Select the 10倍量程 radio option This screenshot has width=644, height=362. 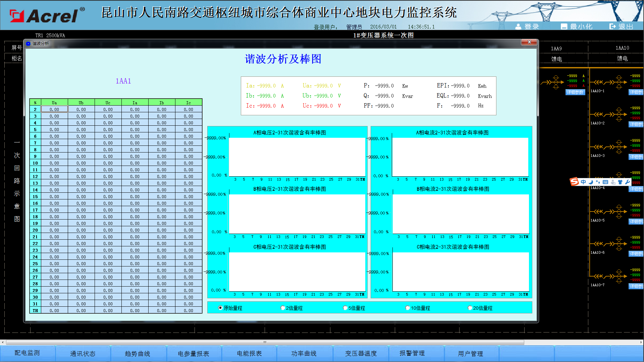[408, 308]
